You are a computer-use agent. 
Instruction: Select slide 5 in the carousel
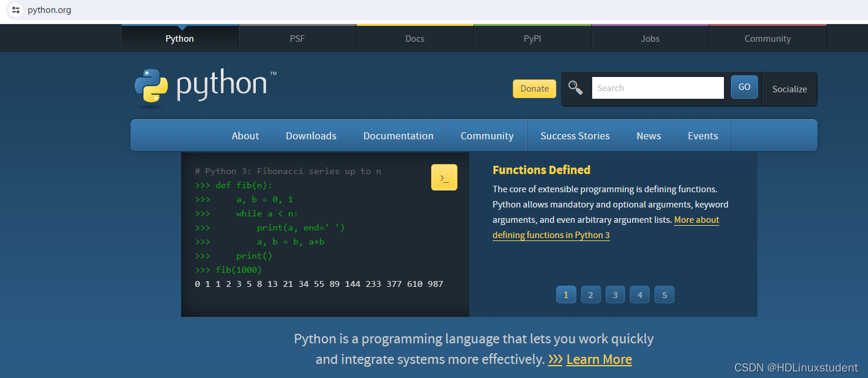(665, 295)
